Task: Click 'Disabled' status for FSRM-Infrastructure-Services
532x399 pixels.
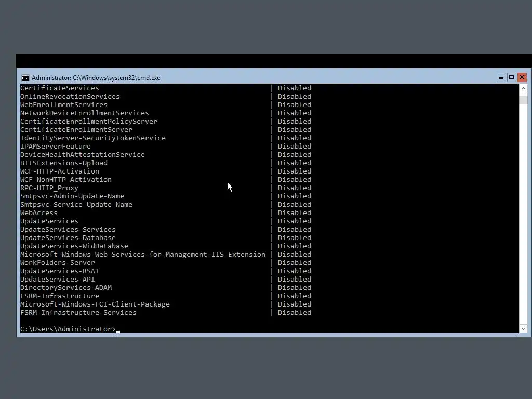Action: pos(294,312)
